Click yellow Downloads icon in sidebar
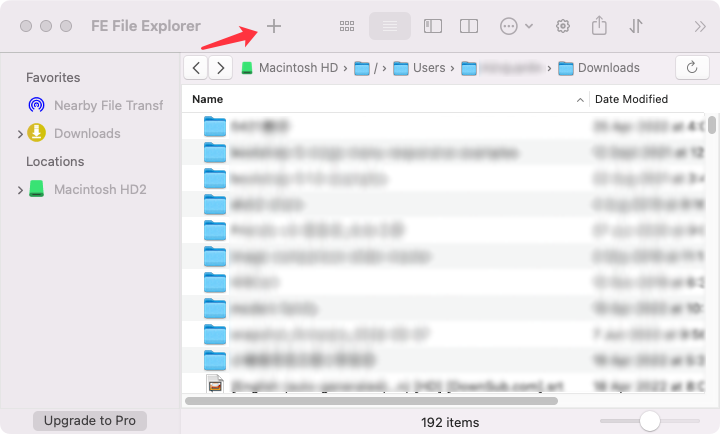720x434 pixels. [36, 133]
